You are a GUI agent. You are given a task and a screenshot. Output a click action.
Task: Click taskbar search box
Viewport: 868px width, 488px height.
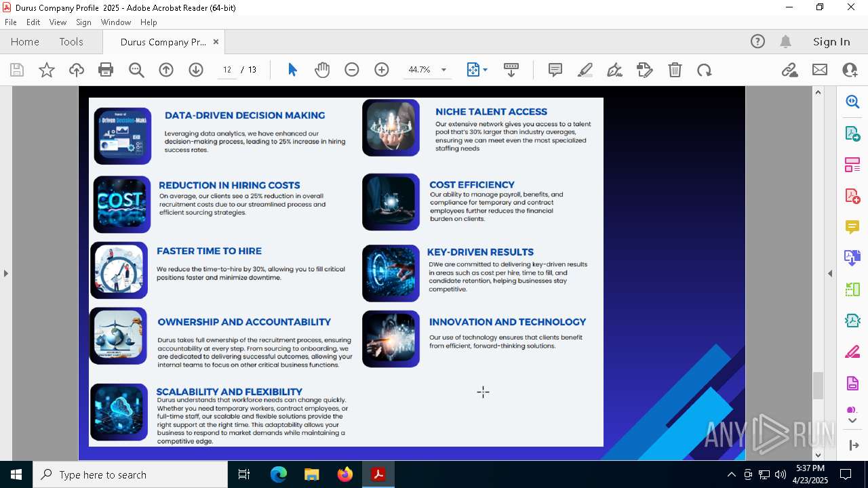(x=130, y=474)
